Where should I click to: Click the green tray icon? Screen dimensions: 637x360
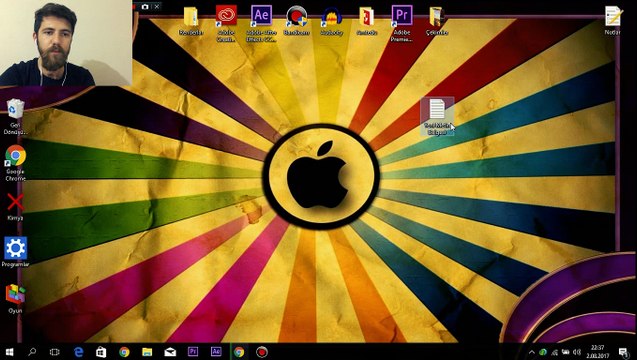(543, 352)
